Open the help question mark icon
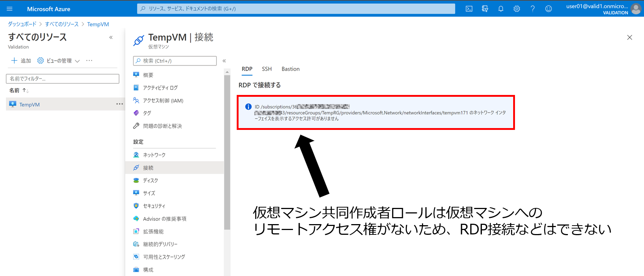Image resolution: width=644 pixels, height=276 pixels. [533, 9]
